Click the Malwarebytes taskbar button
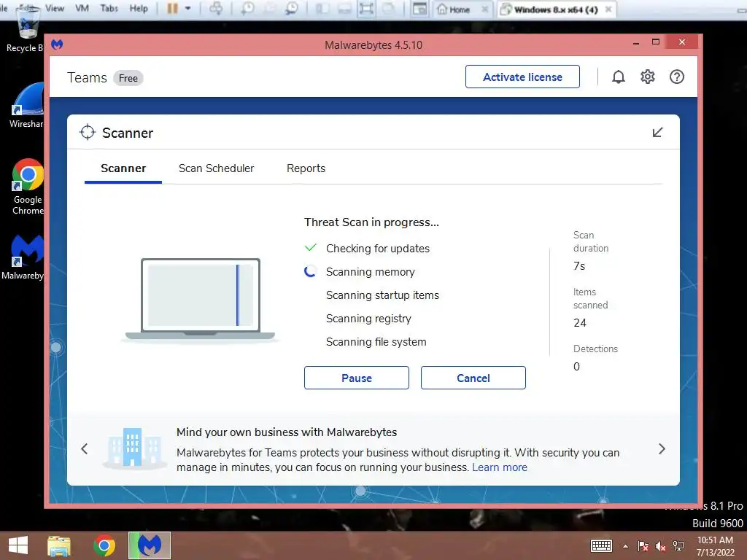The width and height of the screenshot is (747, 560). (150, 545)
